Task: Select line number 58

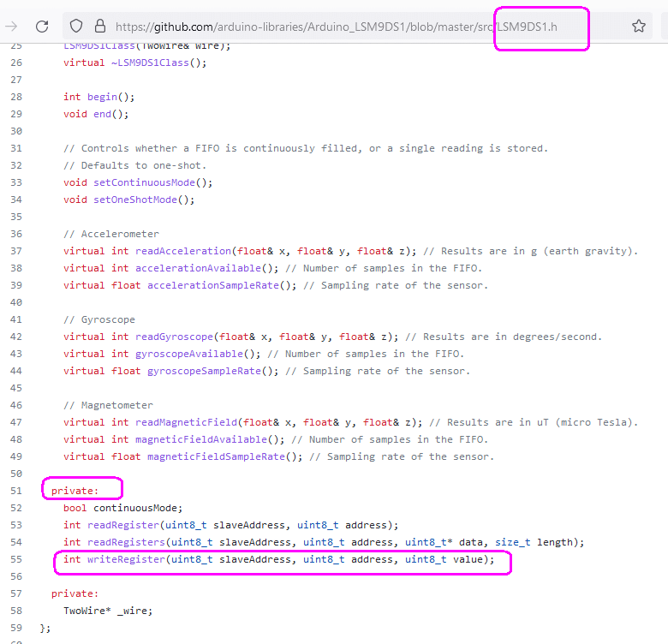Action: [16, 611]
